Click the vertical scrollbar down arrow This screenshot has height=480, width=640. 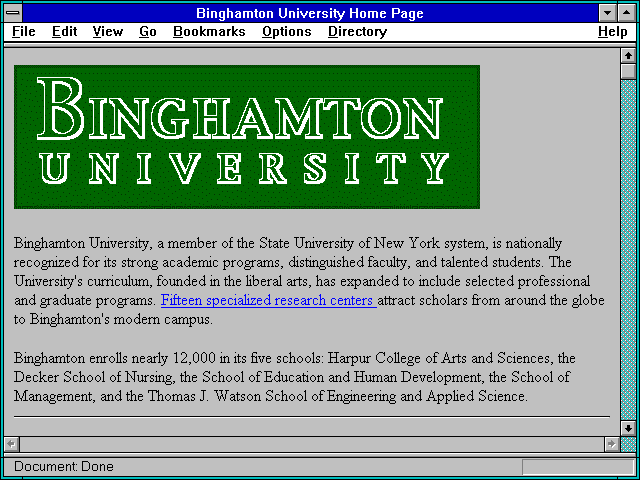[628, 428]
